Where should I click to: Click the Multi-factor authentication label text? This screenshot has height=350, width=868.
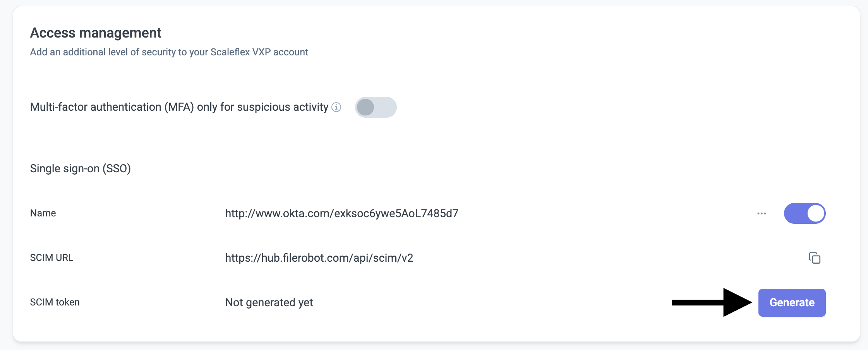(179, 107)
